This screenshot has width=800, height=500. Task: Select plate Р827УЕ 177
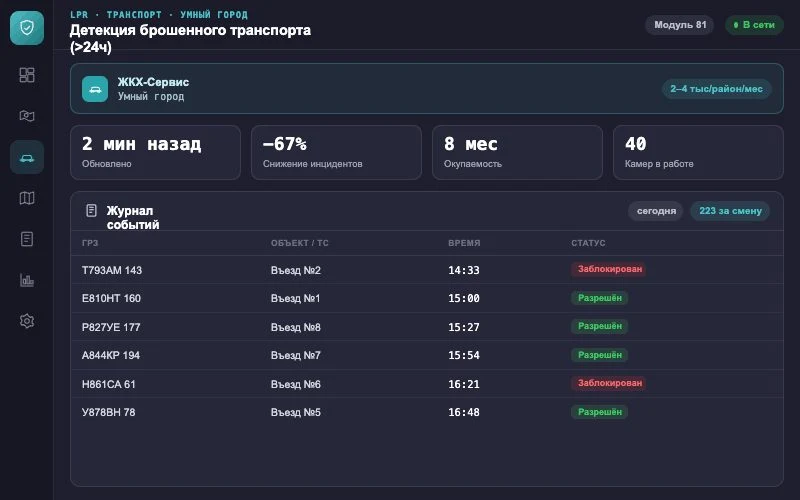[x=111, y=327]
